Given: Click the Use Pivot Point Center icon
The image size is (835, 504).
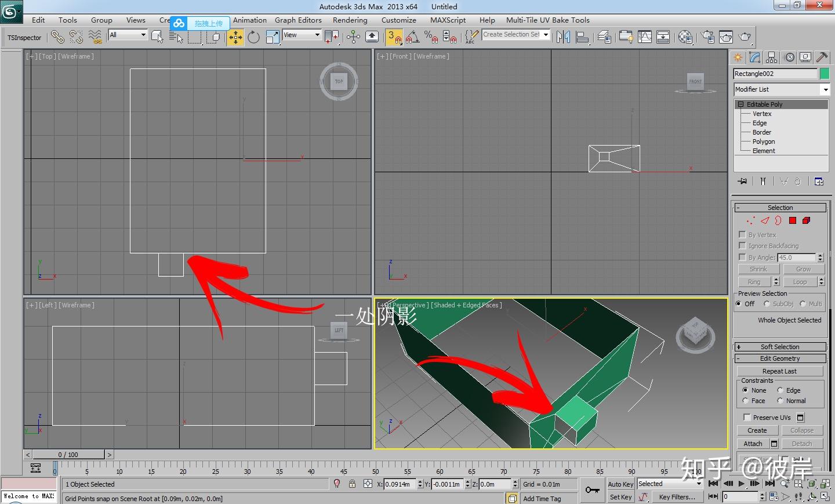Looking at the screenshot, I should click(332, 37).
